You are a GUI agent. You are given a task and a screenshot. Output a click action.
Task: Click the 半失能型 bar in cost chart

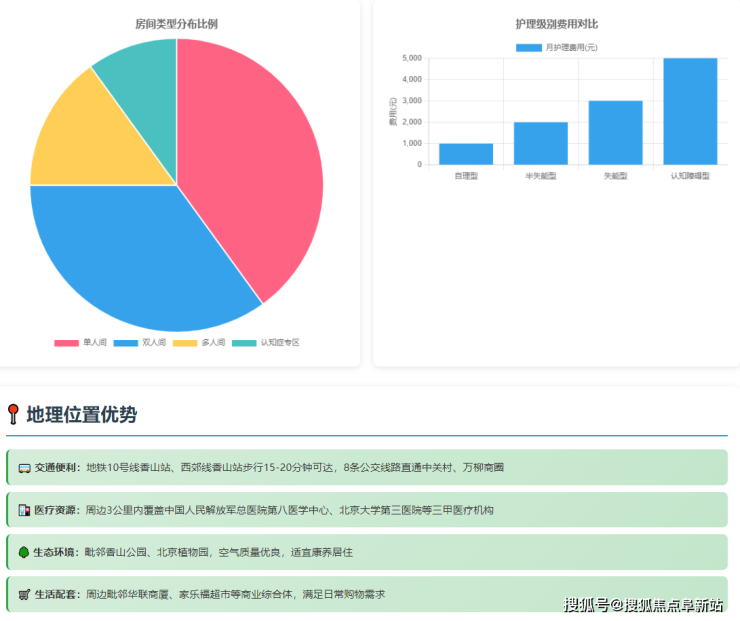541,144
